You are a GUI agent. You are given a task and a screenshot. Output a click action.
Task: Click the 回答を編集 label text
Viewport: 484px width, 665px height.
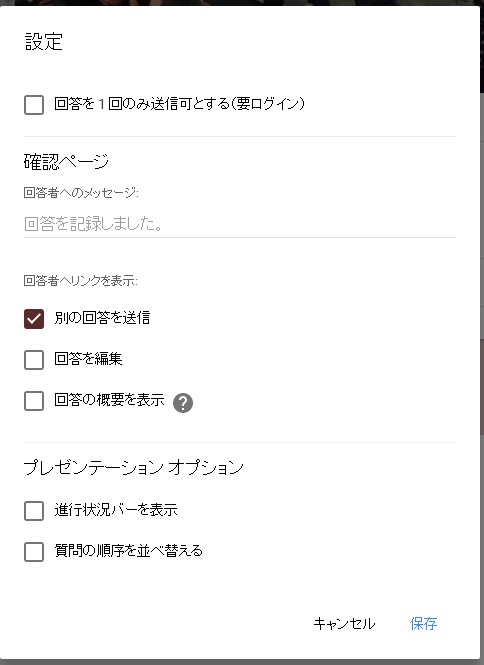coord(88,359)
